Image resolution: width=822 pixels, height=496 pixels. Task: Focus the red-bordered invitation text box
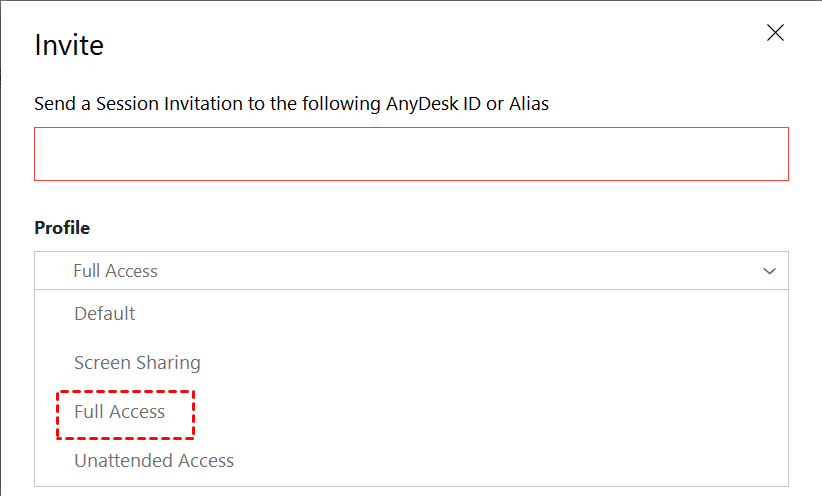click(411, 154)
